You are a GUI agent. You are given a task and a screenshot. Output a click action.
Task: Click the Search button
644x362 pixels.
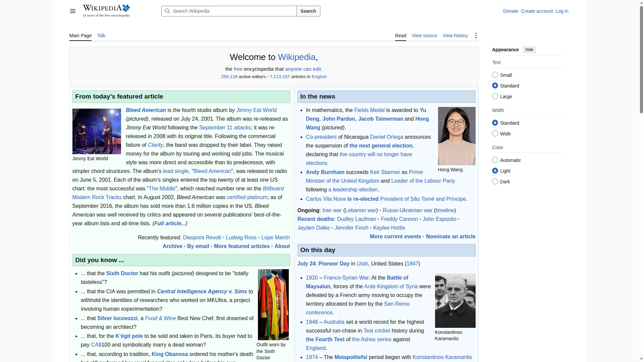pos(308,11)
